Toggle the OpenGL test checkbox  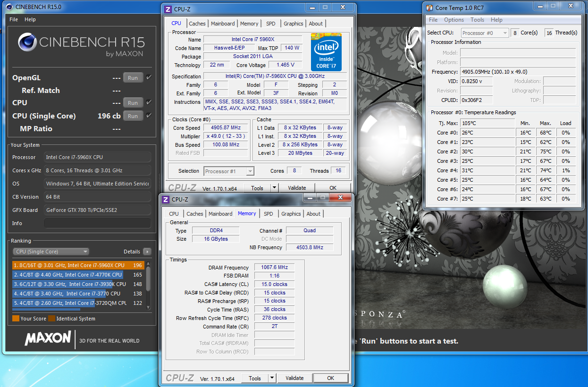coord(149,77)
